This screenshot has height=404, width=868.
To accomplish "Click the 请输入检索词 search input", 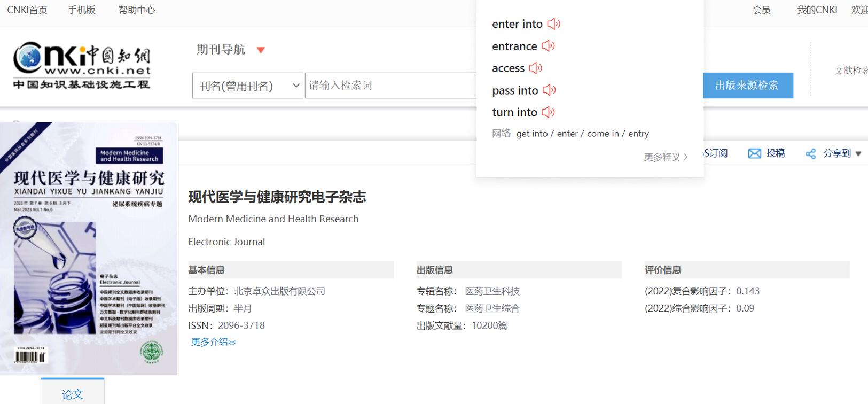I will point(390,86).
